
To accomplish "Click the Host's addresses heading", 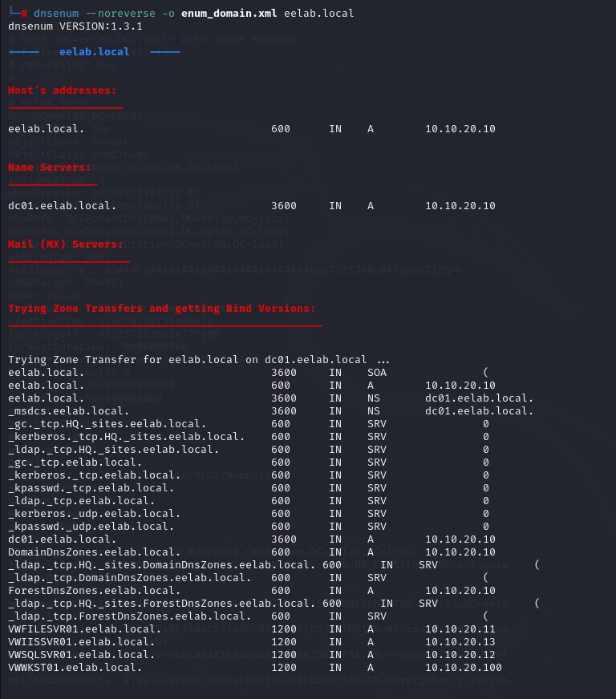I will coord(62,91).
